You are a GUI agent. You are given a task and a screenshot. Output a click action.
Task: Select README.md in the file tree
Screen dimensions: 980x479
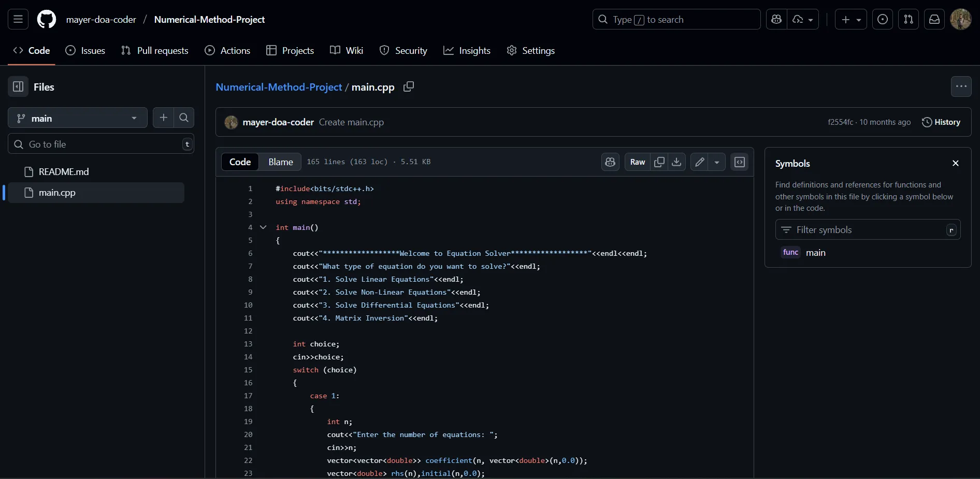(96, 172)
